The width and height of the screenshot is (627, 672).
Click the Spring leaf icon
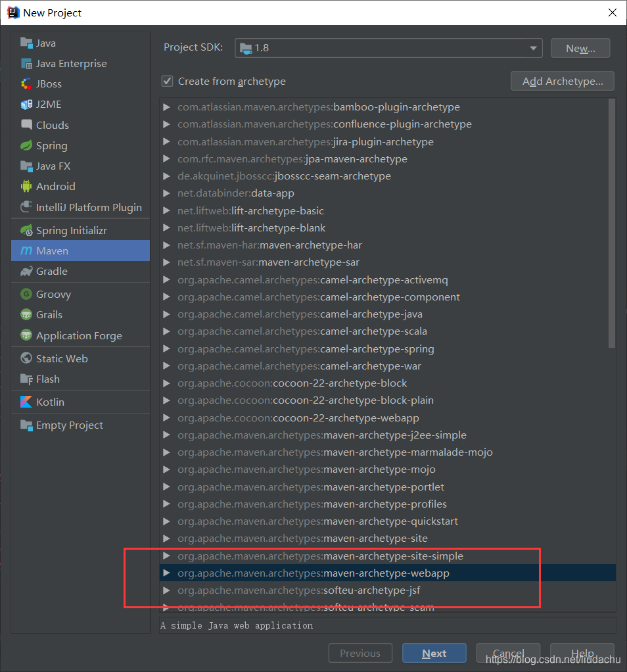(26, 145)
